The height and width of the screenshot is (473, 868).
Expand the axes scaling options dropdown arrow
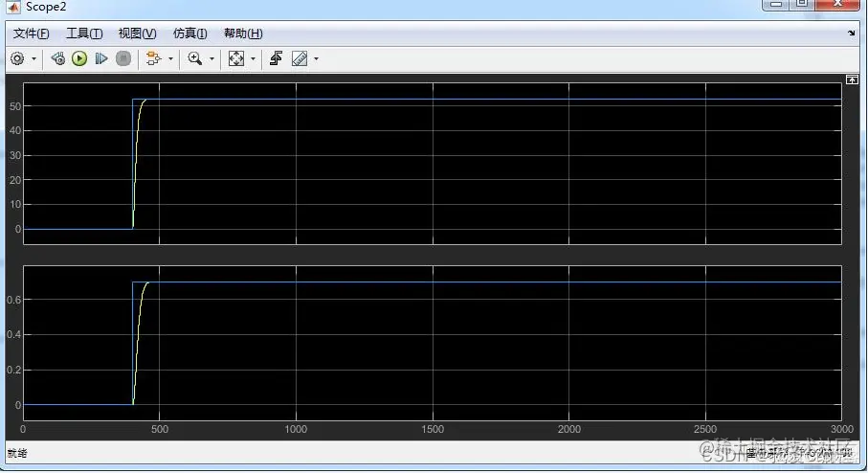(253, 58)
